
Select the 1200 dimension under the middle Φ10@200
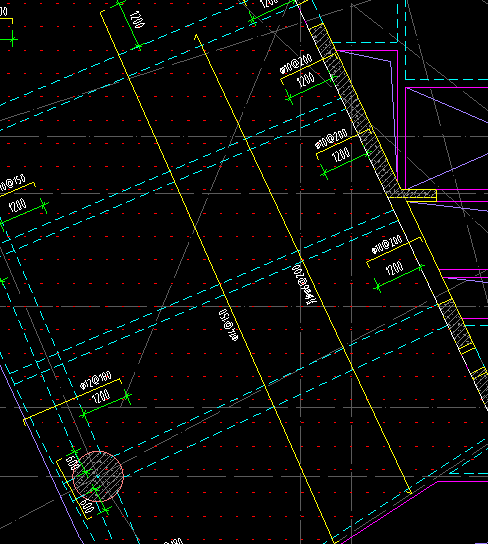pyautogui.click(x=341, y=155)
